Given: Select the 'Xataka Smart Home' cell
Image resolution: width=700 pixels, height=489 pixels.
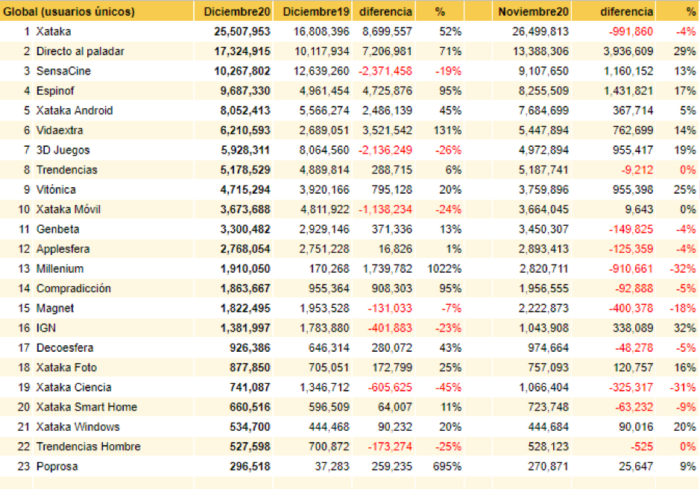Looking at the screenshot, I should pos(87,407).
